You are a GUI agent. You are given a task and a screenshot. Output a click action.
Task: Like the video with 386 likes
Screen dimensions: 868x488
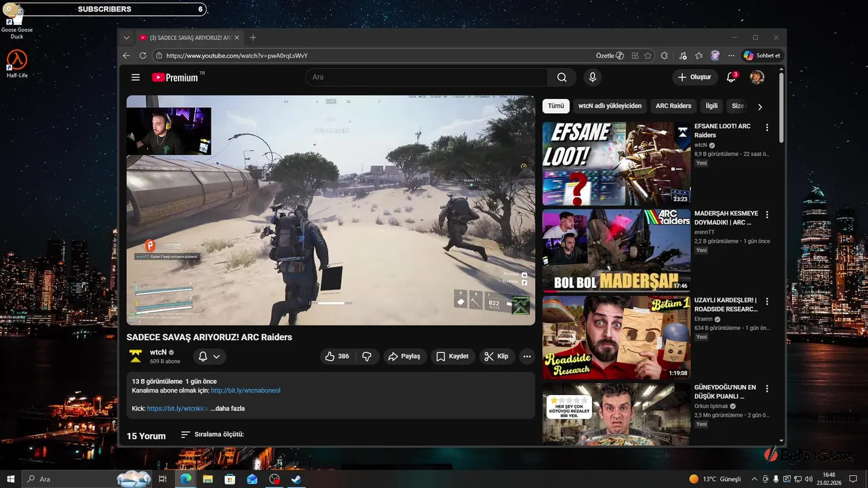tap(337, 356)
